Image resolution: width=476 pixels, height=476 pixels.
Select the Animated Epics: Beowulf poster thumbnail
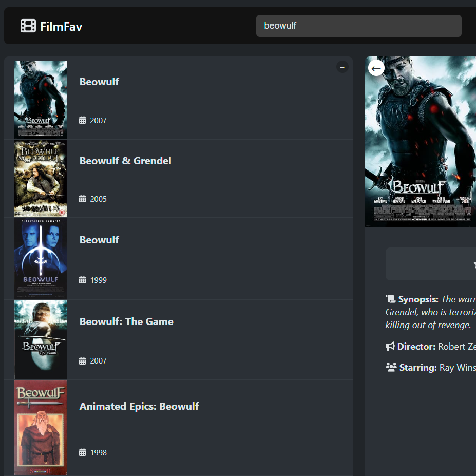[41, 428]
